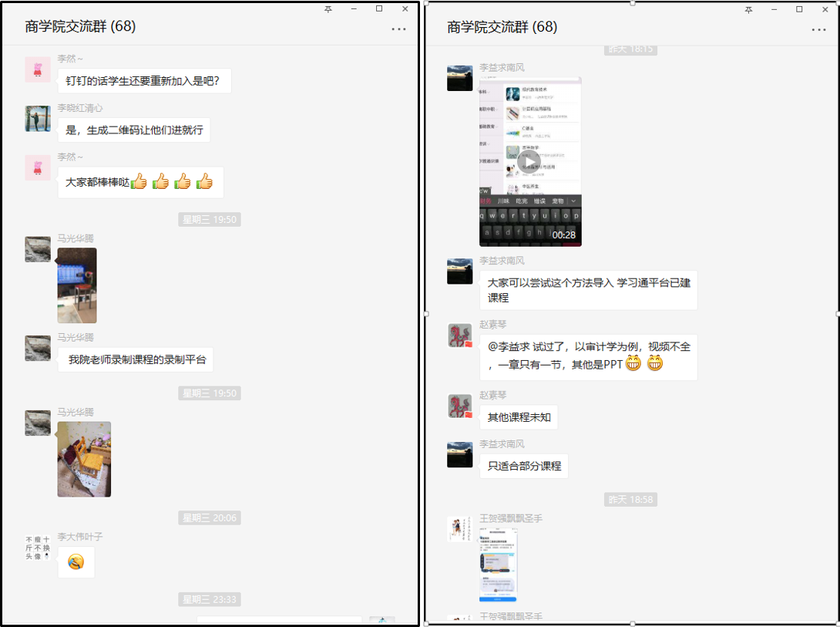
Task: Click sender name 李大伟叶子
Action: (x=80, y=537)
